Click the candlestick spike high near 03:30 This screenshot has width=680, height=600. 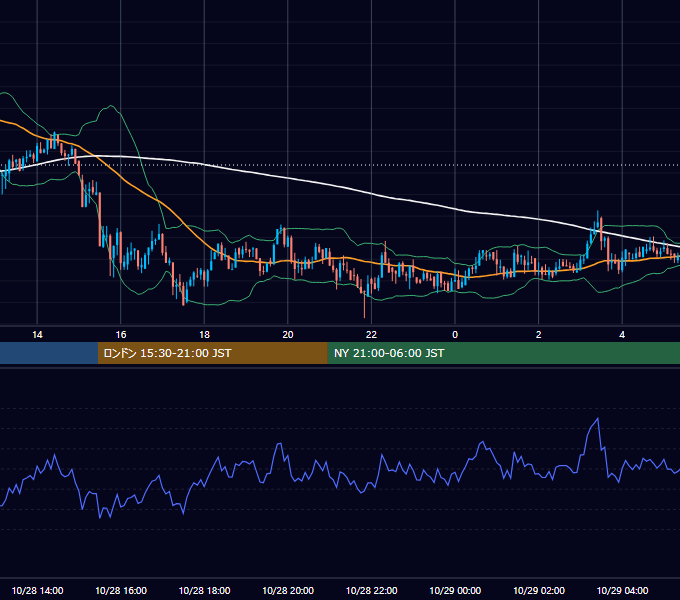pyautogui.click(x=598, y=219)
